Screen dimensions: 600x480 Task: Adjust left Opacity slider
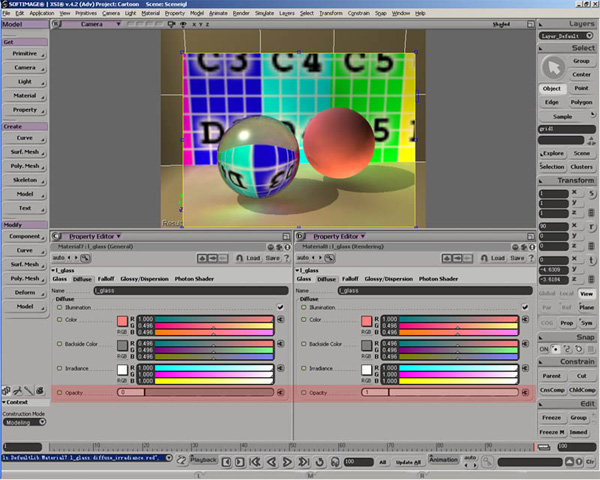tap(196, 392)
